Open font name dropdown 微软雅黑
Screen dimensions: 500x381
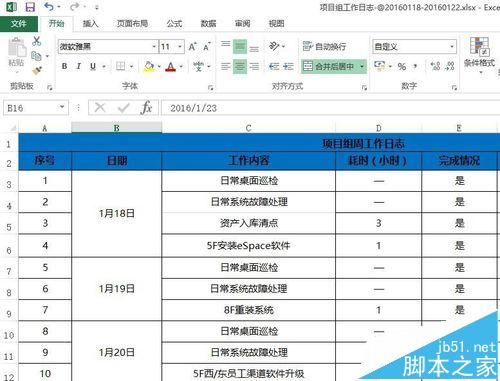coord(154,46)
